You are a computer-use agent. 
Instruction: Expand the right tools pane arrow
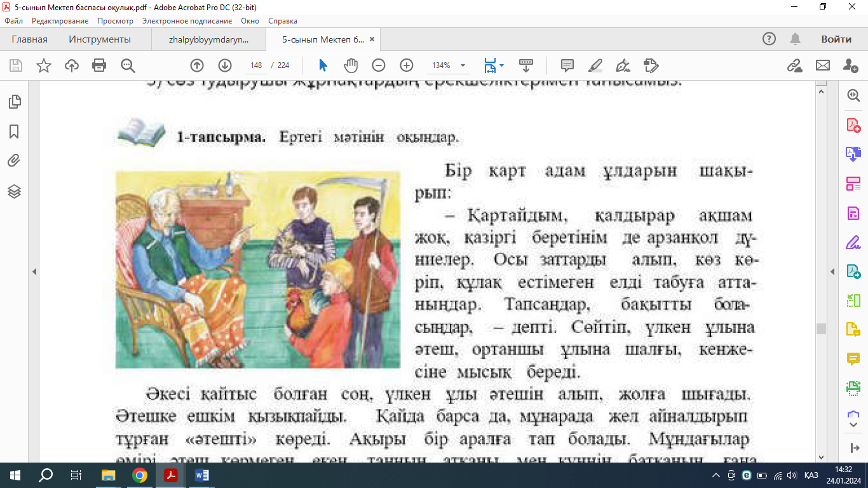[833, 271]
